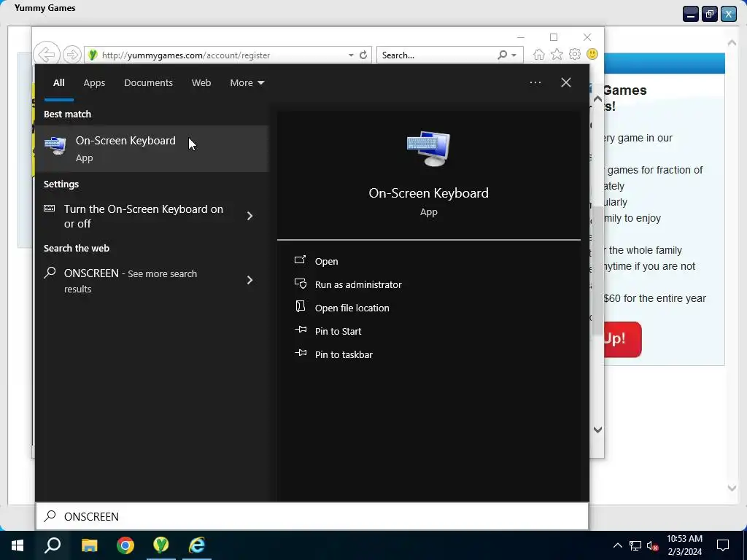Switch to the Apps search tab
This screenshot has height=560, width=747.
pyautogui.click(x=94, y=83)
